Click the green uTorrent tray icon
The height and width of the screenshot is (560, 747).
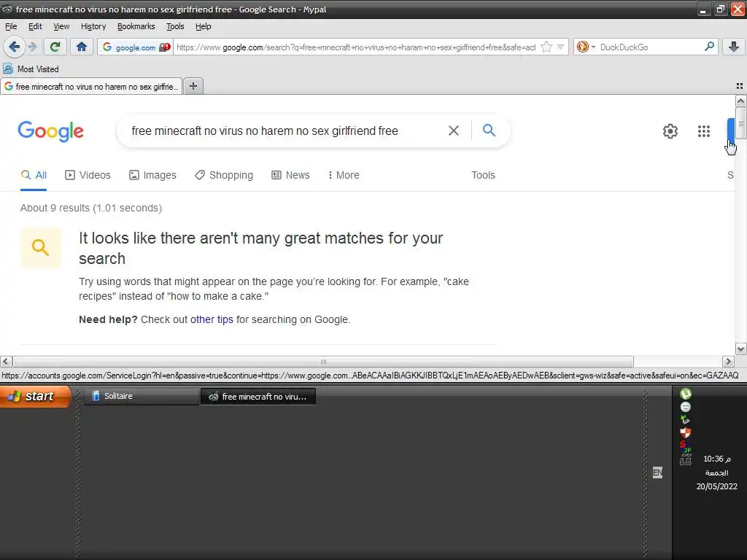click(686, 393)
